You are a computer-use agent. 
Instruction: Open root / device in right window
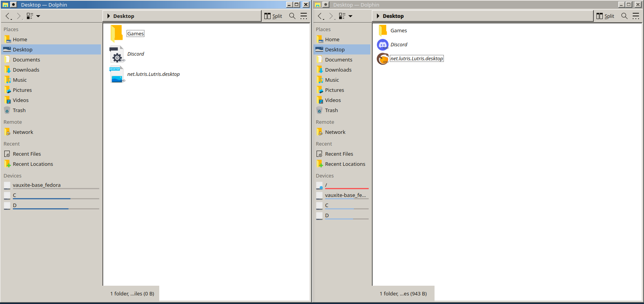coord(342,185)
